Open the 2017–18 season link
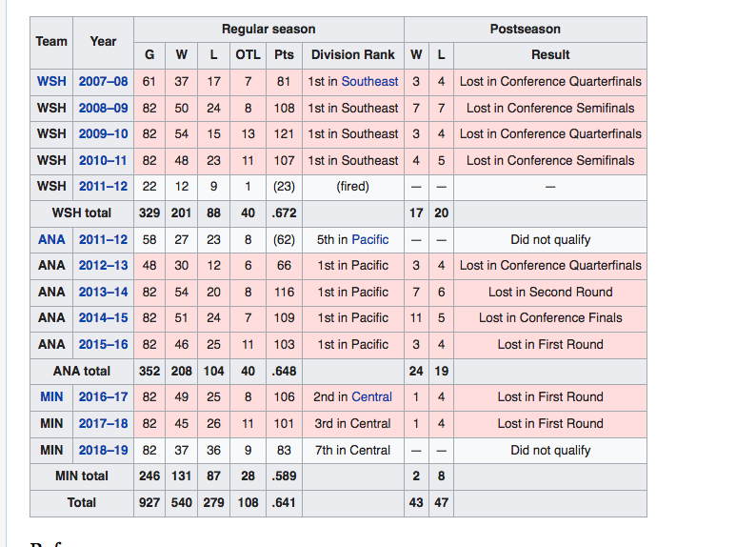The height and width of the screenshot is (547, 756). point(103,423)
